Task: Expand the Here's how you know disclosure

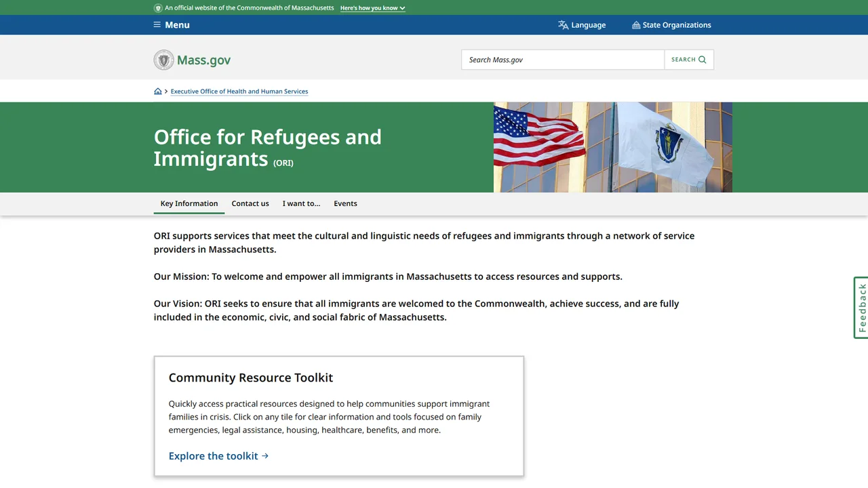Action: click(x=373, y=8)
